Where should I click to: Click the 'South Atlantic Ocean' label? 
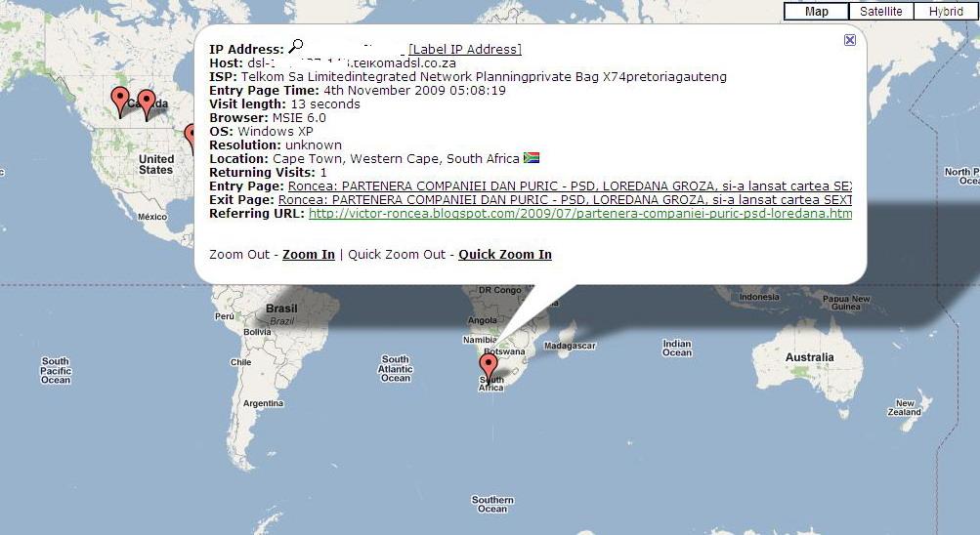point(395,368)
